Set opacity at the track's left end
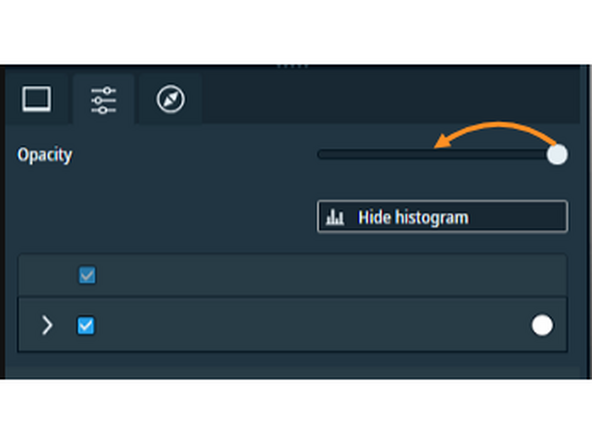Image resolution: width=592 pixels, height=444 pixels. (320, 154)
